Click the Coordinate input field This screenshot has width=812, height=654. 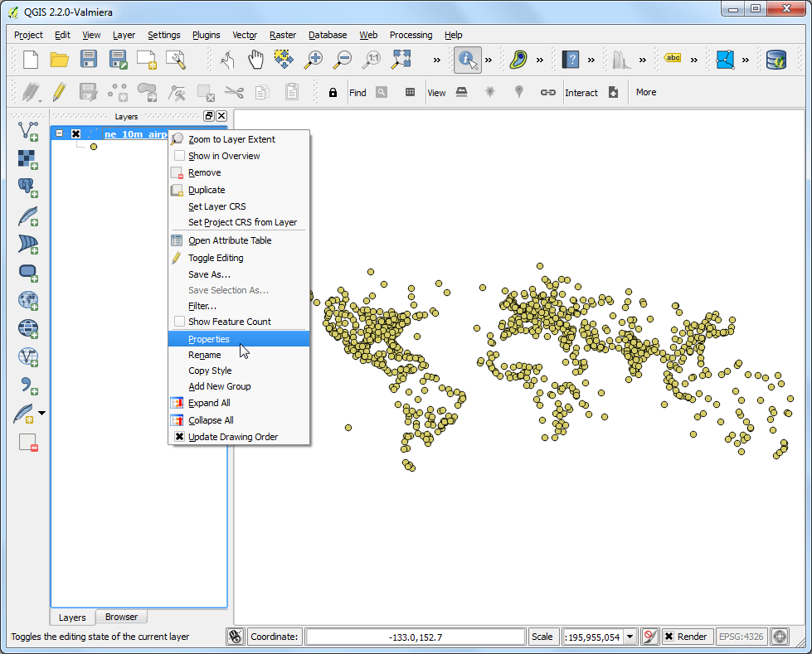pos(416,637)
